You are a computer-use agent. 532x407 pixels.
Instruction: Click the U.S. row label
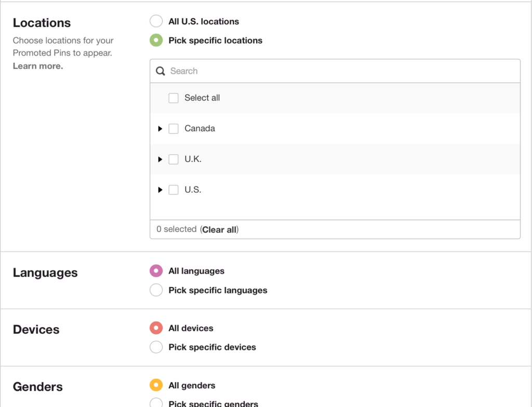click(193, 189)
